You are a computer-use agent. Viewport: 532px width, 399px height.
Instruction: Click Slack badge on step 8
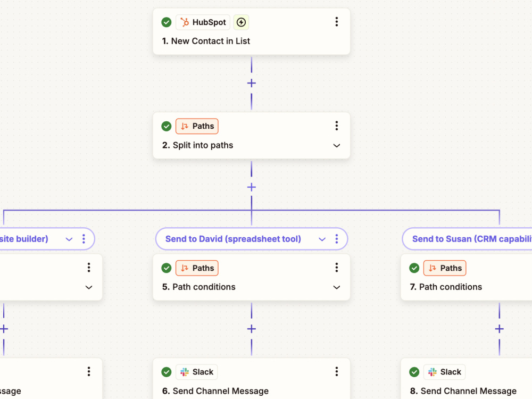pyautogui.click(x=444, y=372)
